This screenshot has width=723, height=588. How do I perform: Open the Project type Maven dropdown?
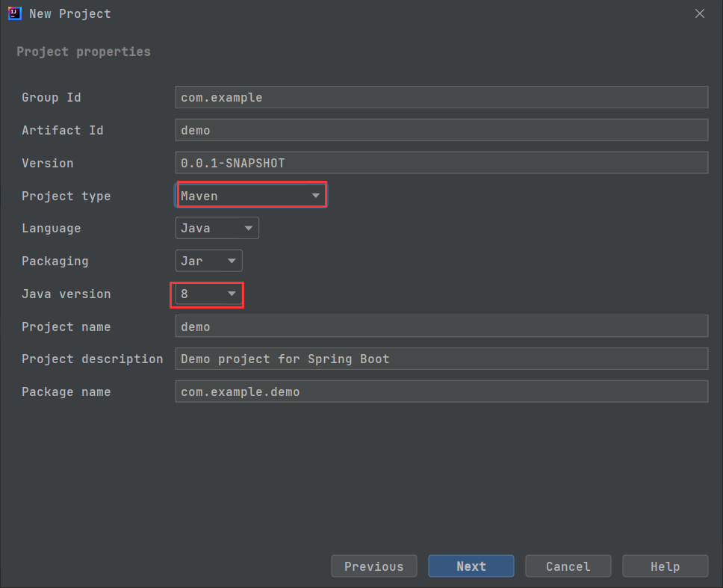pyautogui.click(x=250, y=196)
